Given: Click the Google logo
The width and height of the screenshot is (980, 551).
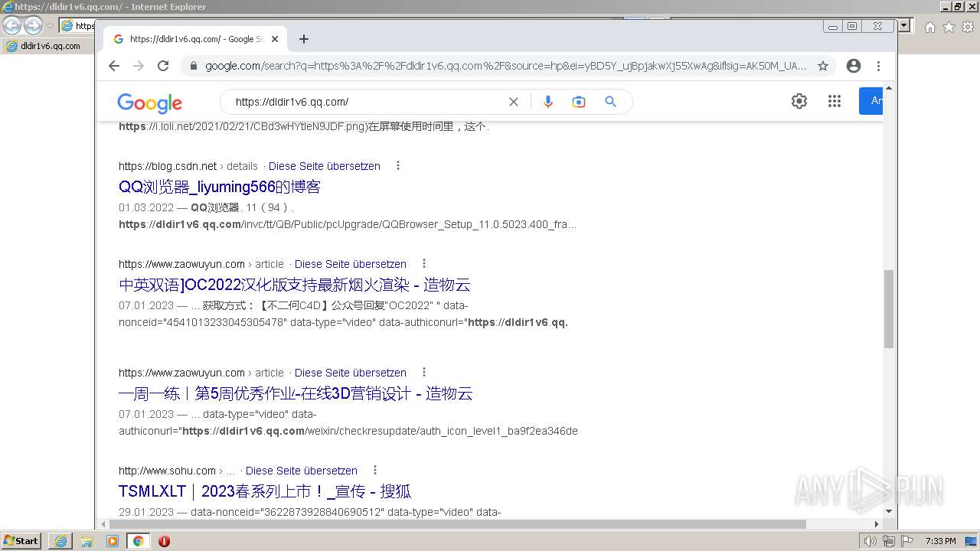Looking at the screenshot, I should tap(149, 103).
